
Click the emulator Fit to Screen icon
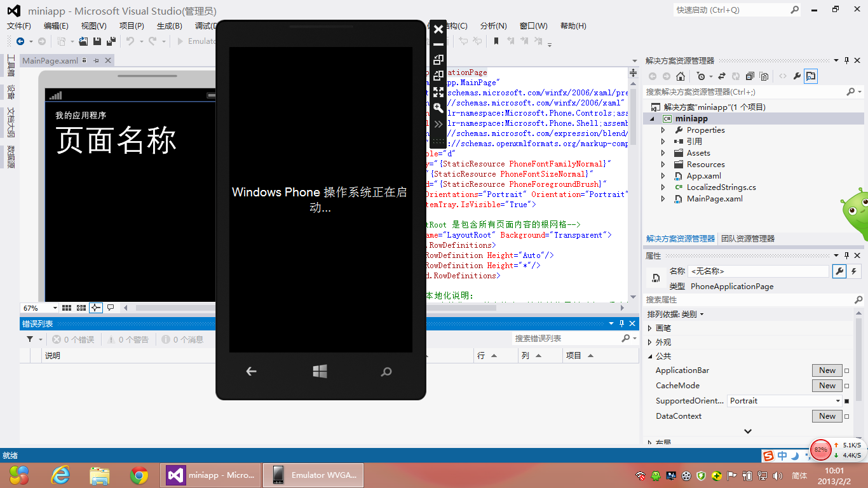tap(438, 92)
